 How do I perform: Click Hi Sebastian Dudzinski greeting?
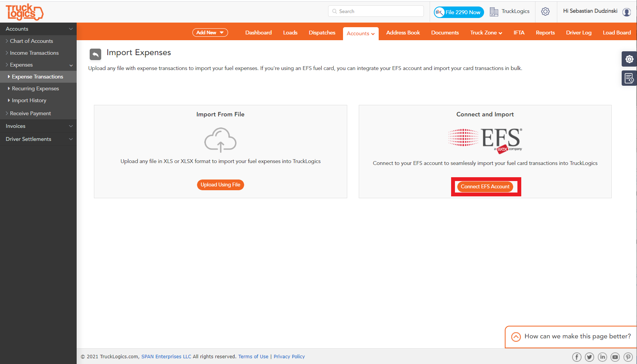(590, 11)
